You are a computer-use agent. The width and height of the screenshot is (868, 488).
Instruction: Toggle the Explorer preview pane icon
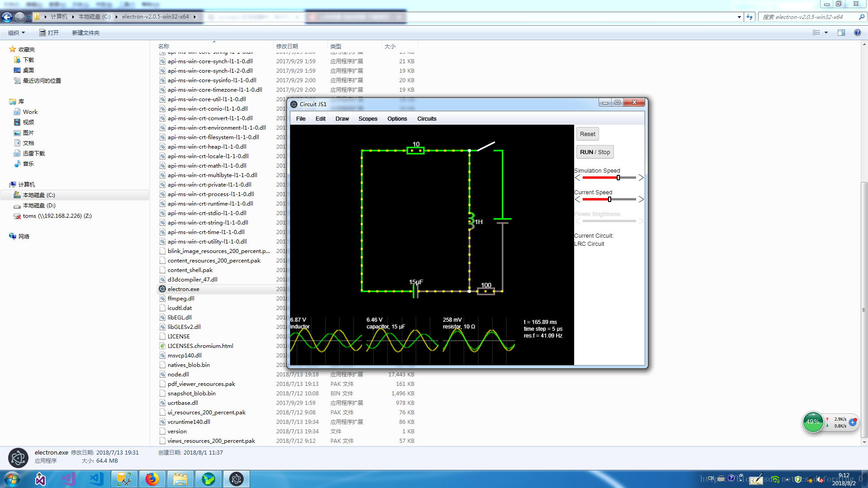click(x=841, y=33)
